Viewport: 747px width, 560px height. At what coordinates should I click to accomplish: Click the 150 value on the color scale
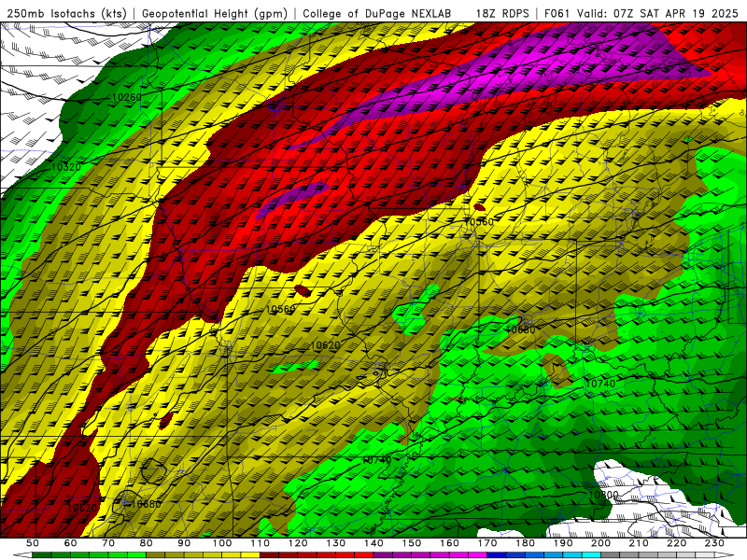coord(412,543)
